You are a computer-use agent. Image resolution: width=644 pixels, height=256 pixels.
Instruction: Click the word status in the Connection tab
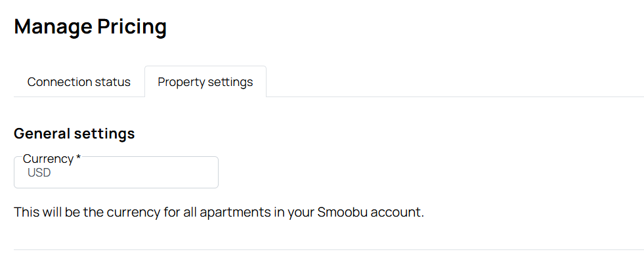[x=112, y=82]
